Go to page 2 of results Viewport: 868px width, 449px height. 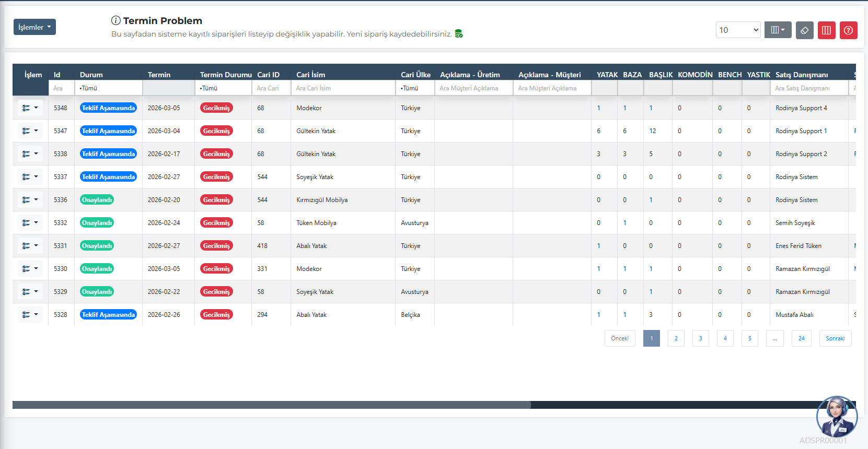click(676, 338)
